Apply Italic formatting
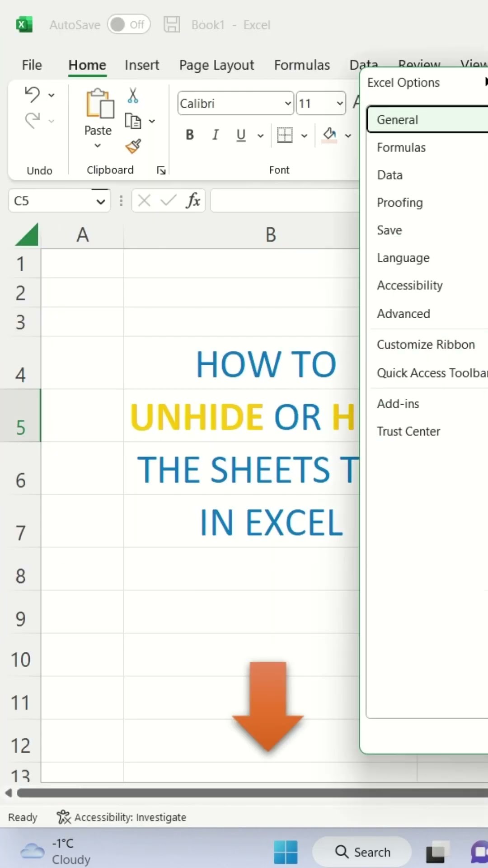 (216, 135)
